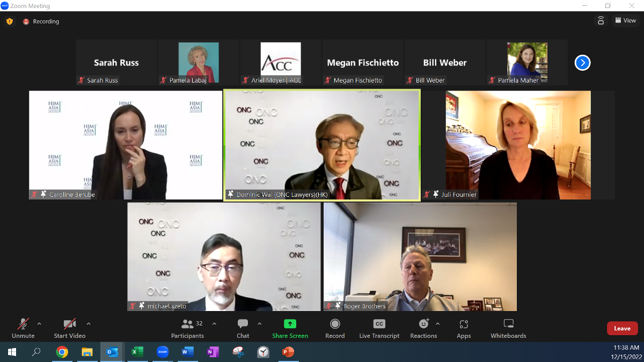Open Excel from the taskbar
This screenshot has width=644, height=362.
point(137,352)
